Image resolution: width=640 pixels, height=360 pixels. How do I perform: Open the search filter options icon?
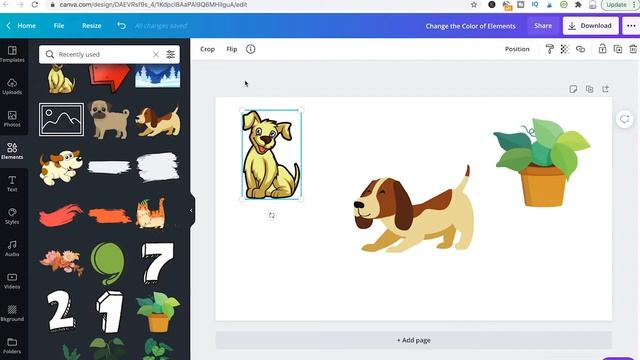pyautogui.click(x=171, y=54)
